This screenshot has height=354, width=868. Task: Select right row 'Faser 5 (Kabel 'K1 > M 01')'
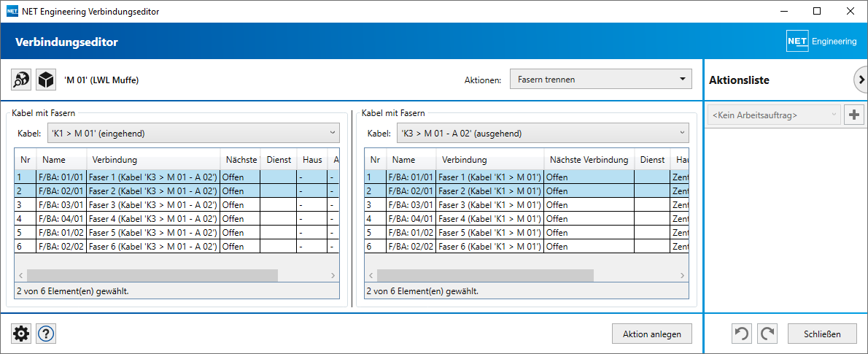[x=527, y=232]
